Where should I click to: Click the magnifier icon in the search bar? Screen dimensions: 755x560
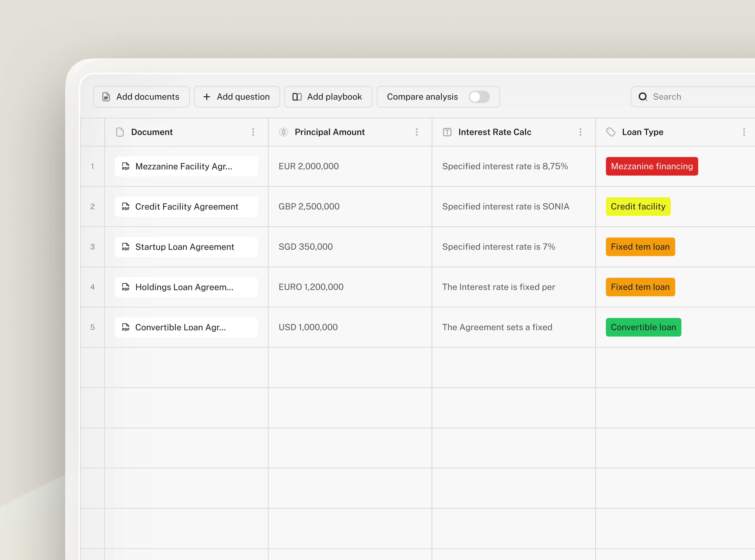[x=643, y=97]
